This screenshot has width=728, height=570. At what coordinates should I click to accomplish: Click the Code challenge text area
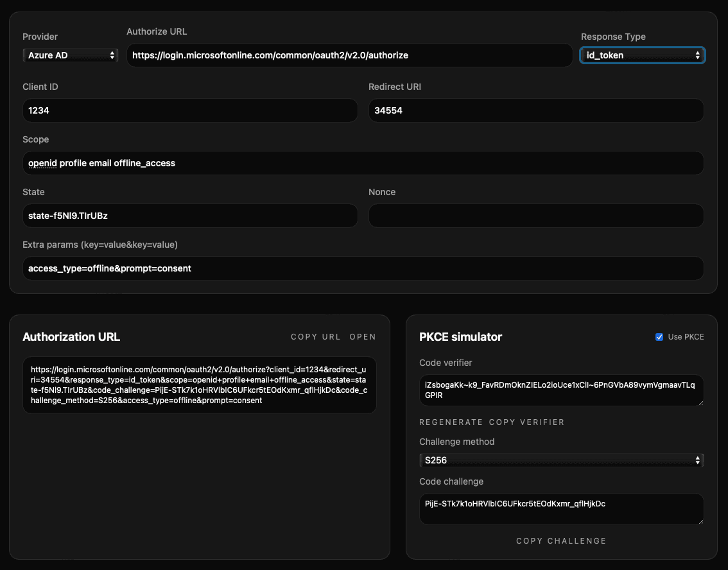[561, 509]
